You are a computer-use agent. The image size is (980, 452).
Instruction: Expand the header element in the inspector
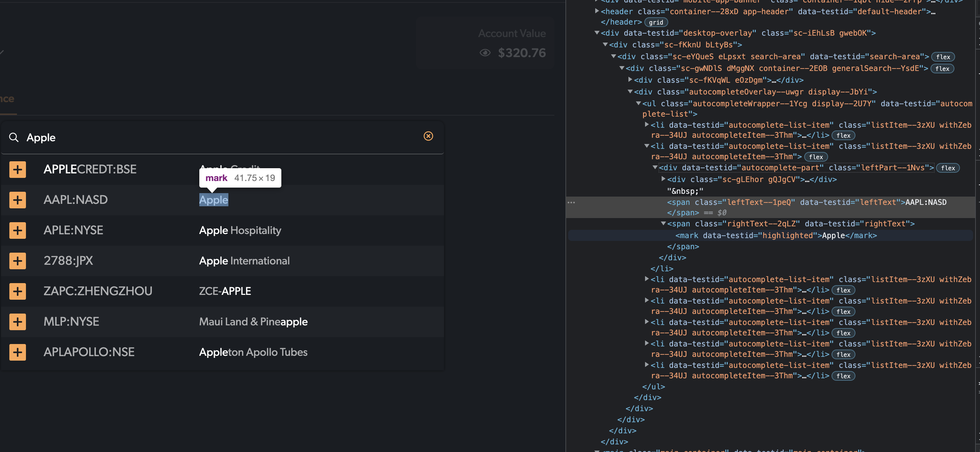point(597,11)
